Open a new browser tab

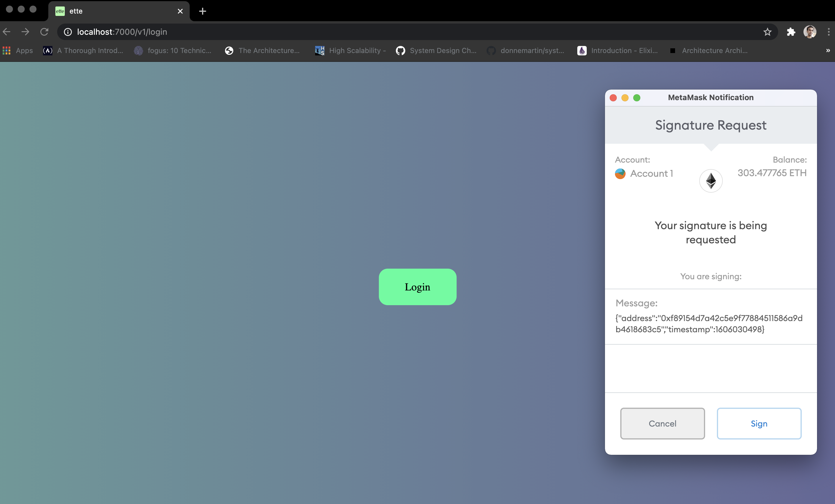pyautogui.click(x=202, y=11)
